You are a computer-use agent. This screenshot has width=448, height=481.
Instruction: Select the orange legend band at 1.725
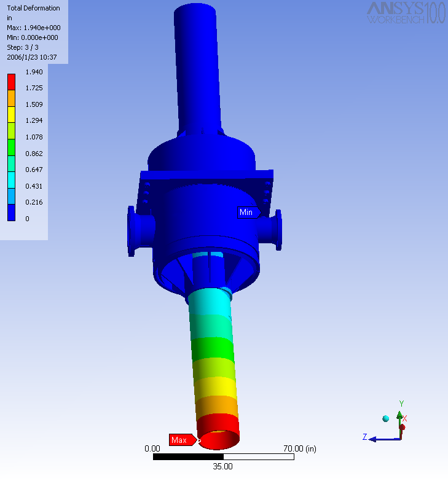coord(11,96)
